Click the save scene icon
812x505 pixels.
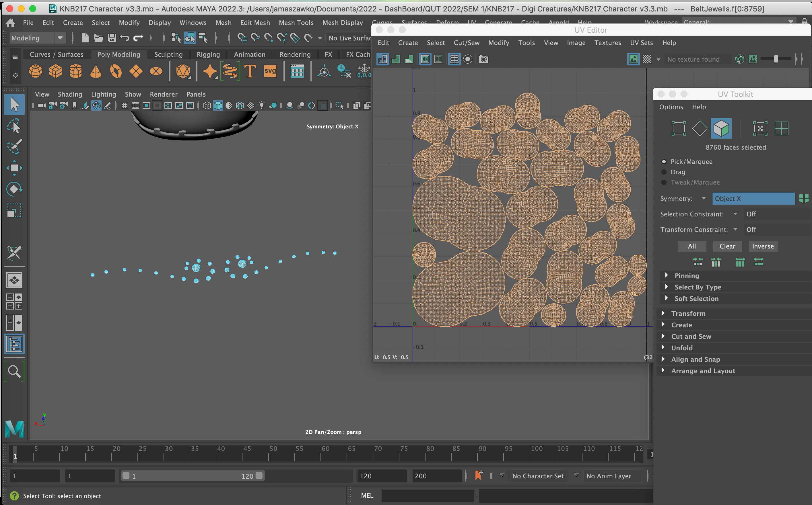point(112,38)
